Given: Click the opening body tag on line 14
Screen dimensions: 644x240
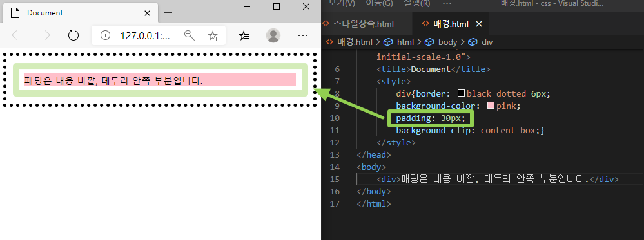Looking at the screenshot, I should [372, 167].
